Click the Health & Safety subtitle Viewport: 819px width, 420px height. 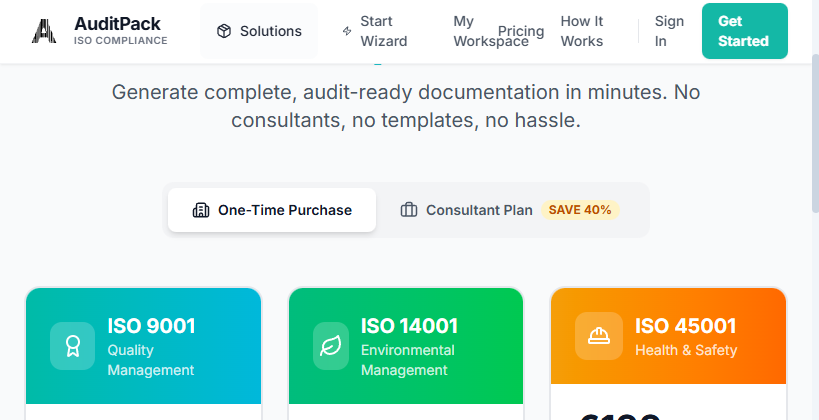click(686, 350)
